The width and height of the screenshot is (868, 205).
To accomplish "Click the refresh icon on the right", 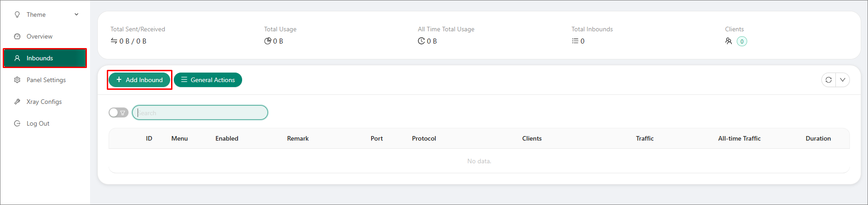I will (x=829, y=80).
